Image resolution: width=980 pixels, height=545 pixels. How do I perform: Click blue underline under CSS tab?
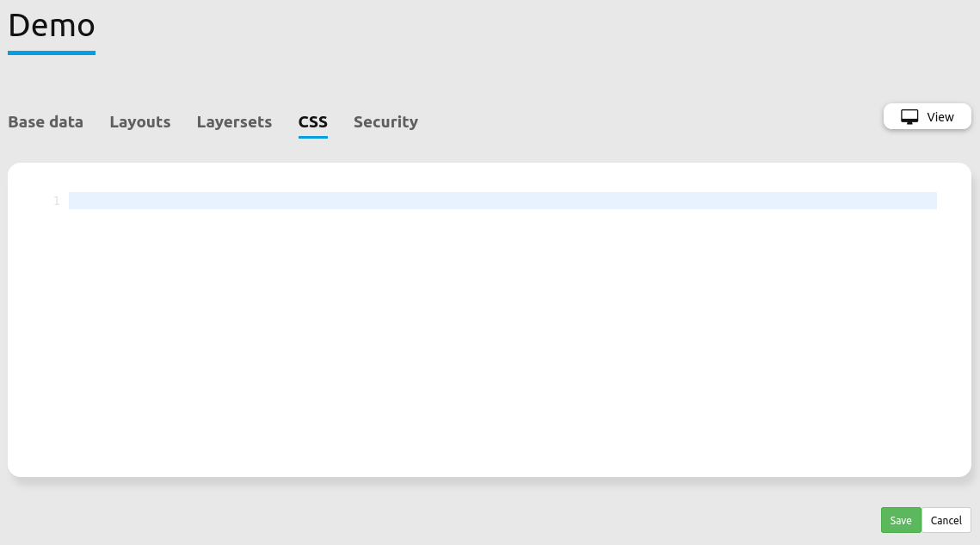point(313,137)
